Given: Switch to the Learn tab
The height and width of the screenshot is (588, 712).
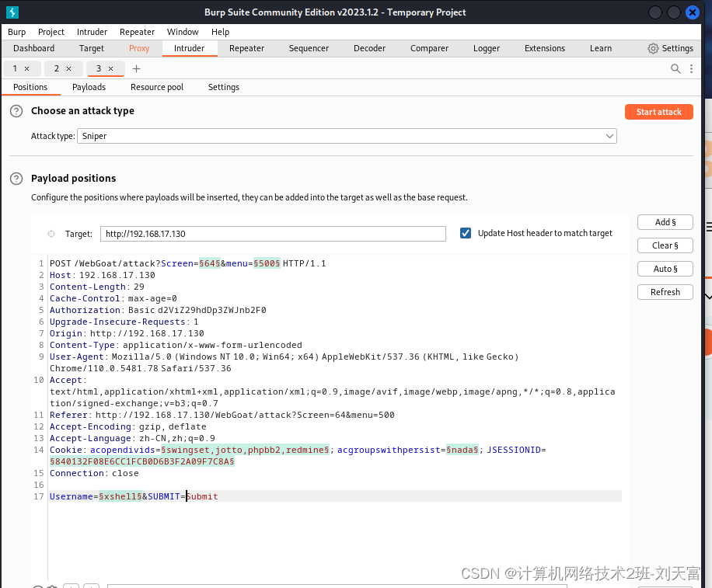Looking at the screenshot, I should tap(600, 48).
